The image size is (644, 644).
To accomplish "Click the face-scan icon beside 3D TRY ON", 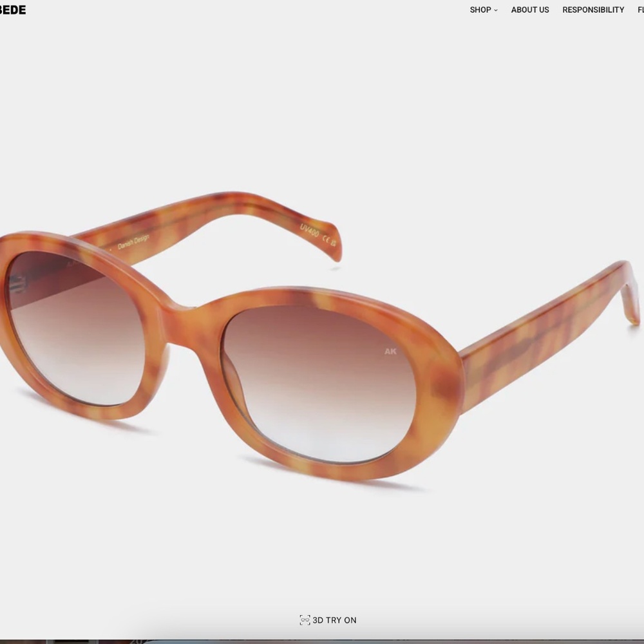I will tap(305, 620).
